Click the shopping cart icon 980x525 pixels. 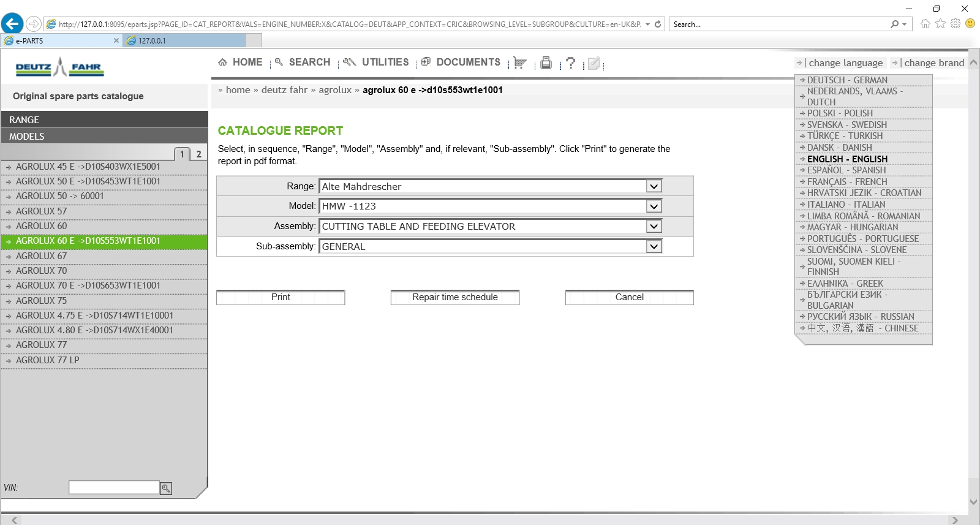click(x=520, y=62)
